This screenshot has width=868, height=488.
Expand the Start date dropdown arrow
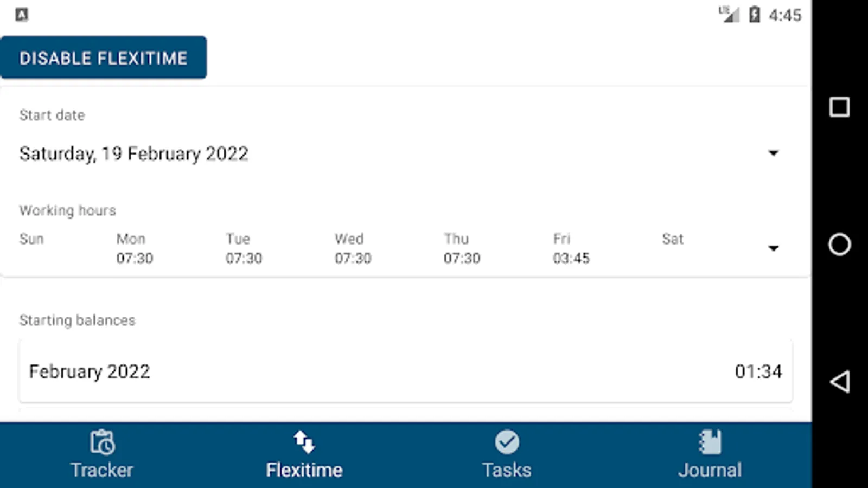pos(773,153)
